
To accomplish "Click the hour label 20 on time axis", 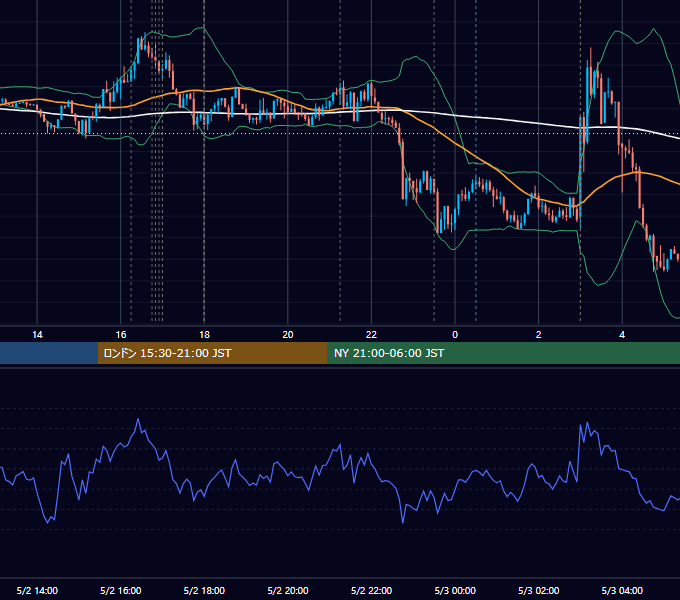I will pyautogui.click(x=288, y=335).
